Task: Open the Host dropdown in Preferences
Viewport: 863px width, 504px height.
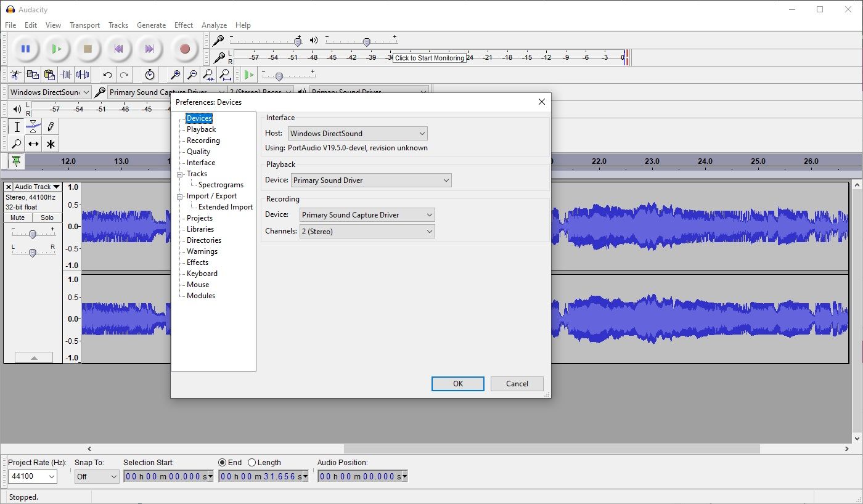Action: click(x=358, y=133)
